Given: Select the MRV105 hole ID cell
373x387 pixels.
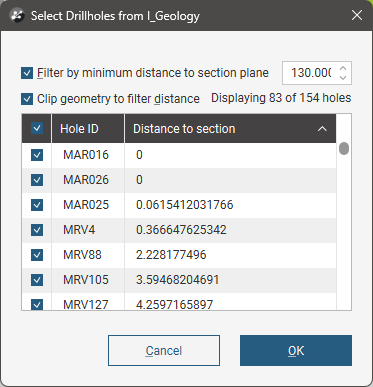Looking at the screenshot, I should [x=88, y=280].
